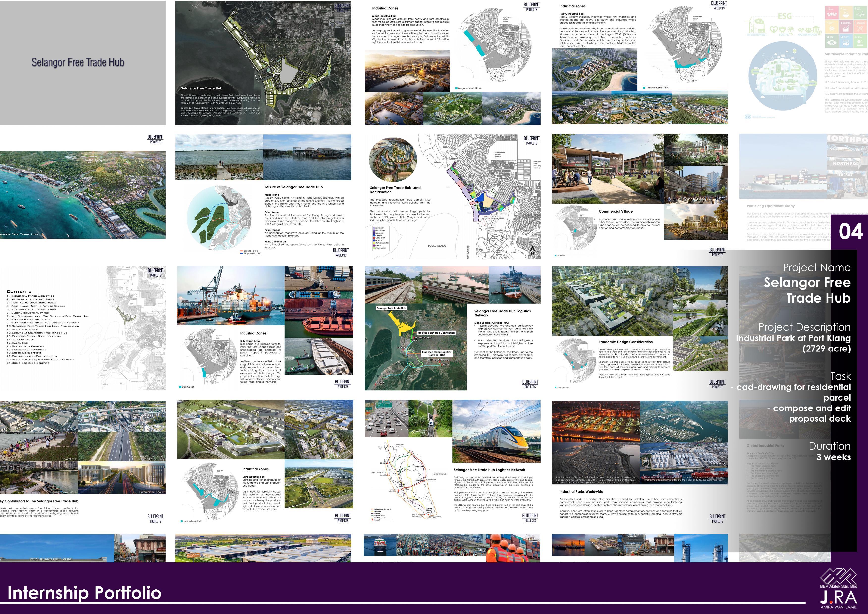
Task: Click the north arrow on the Land Reclamation map
Action: [x=532, y=250]
